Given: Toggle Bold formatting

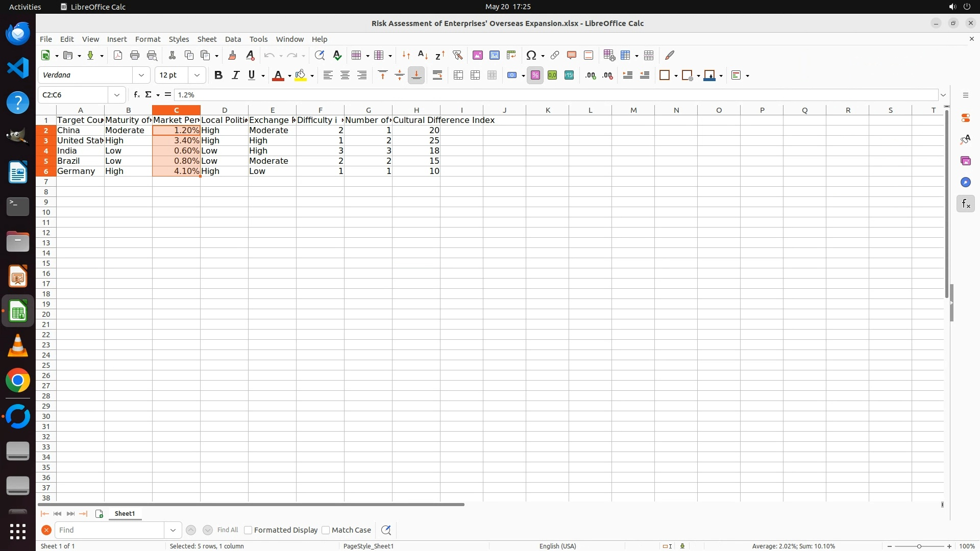Looking at the screenshot, I should click(218, 76).
